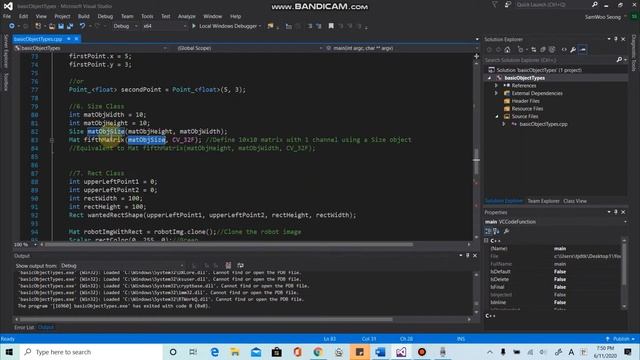This screenshot has width=640, height=360.
Task: Click the Save All icon
Action: point(70,26)
